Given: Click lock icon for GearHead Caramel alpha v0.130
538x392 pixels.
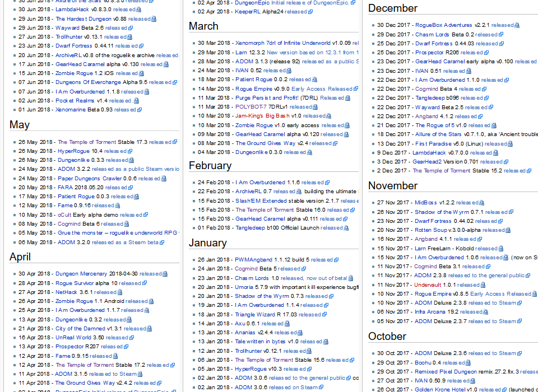Looking at the screenshot, I should [x=166, y=64].
